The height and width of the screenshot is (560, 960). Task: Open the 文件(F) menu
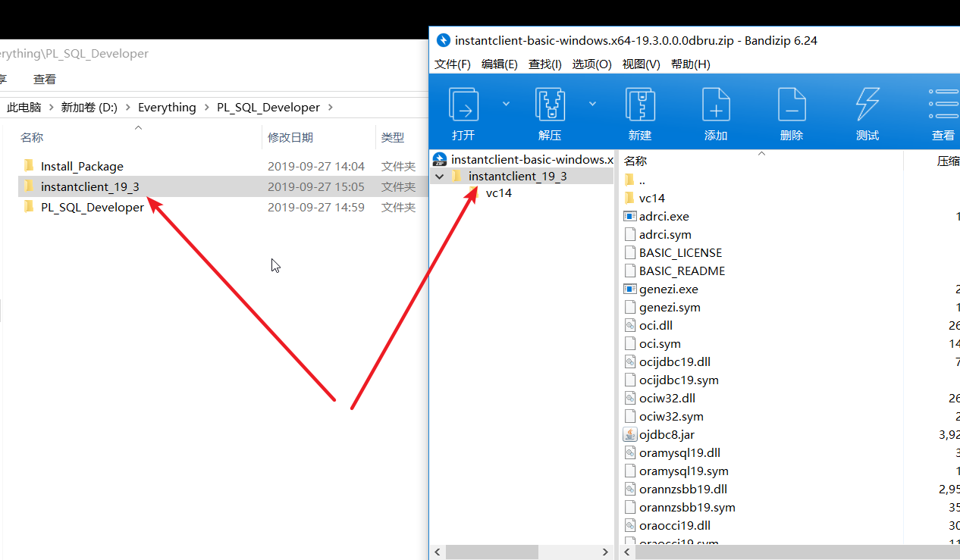click(x=453, y=64)
